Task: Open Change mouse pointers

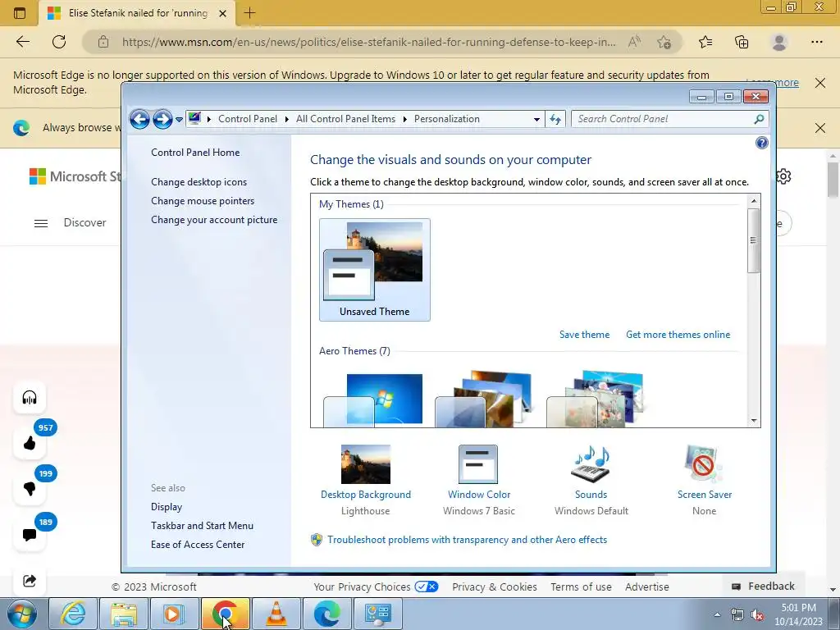Action: tap(203, 200)
